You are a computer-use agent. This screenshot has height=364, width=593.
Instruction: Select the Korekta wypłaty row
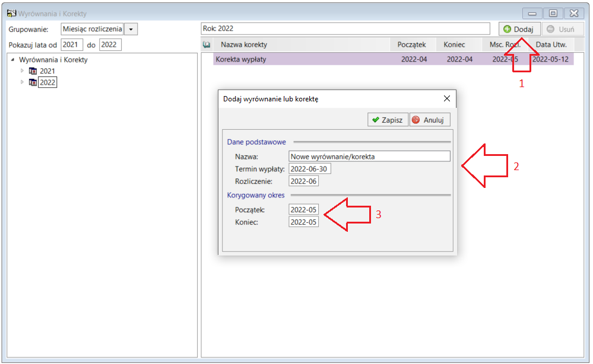click(x=394, y=59)
